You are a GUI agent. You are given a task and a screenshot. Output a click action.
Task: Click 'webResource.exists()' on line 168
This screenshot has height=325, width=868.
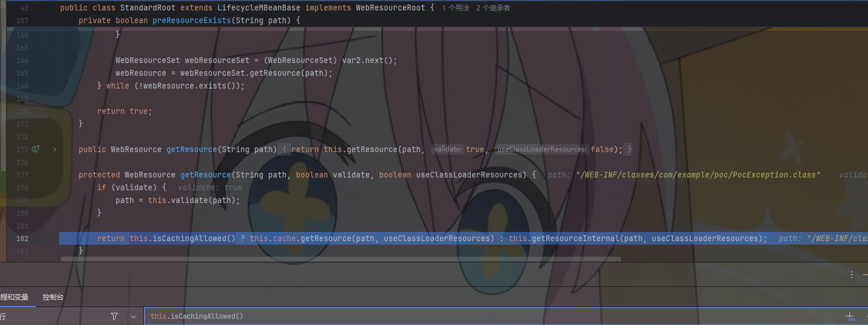189,86
